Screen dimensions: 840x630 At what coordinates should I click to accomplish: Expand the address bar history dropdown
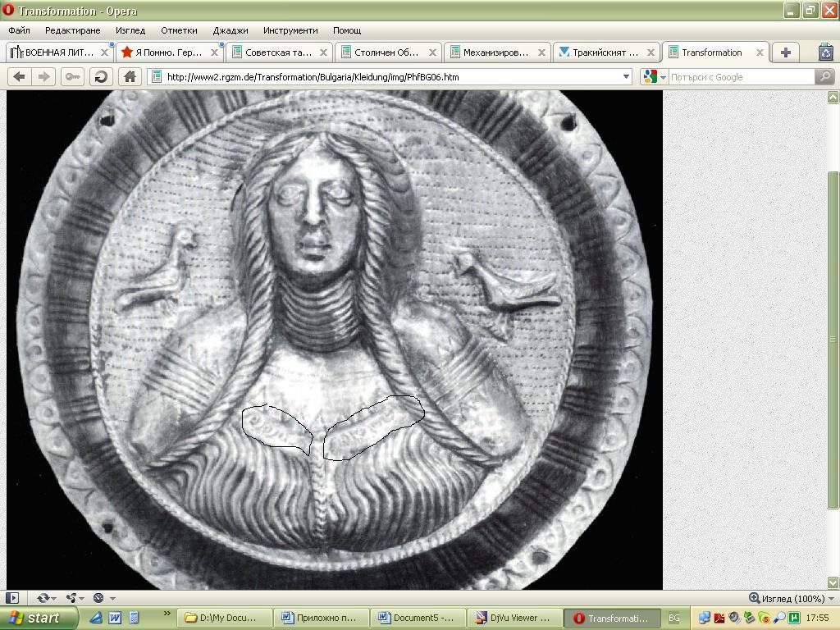[626, 77]
